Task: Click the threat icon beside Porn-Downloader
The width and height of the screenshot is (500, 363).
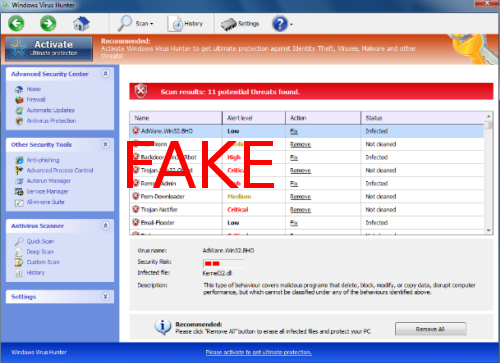Action: (136, 196)
